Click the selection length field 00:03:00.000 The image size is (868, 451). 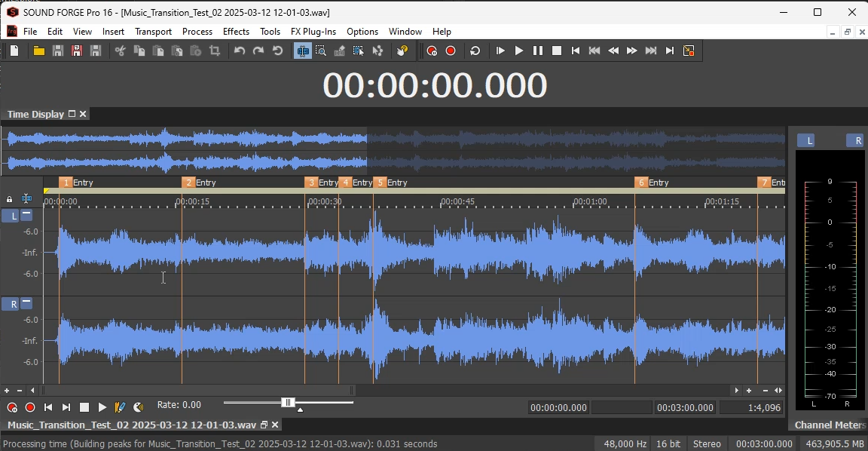685,408
